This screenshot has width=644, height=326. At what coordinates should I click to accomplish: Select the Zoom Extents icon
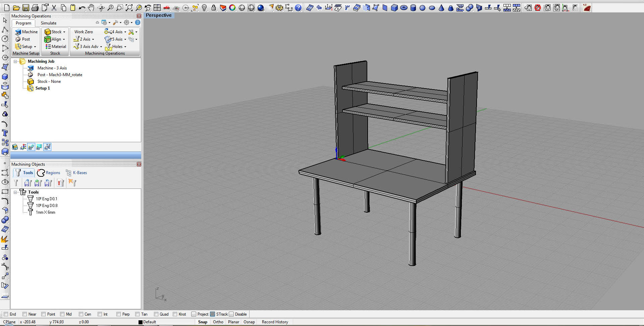click(x=129, y=8)
